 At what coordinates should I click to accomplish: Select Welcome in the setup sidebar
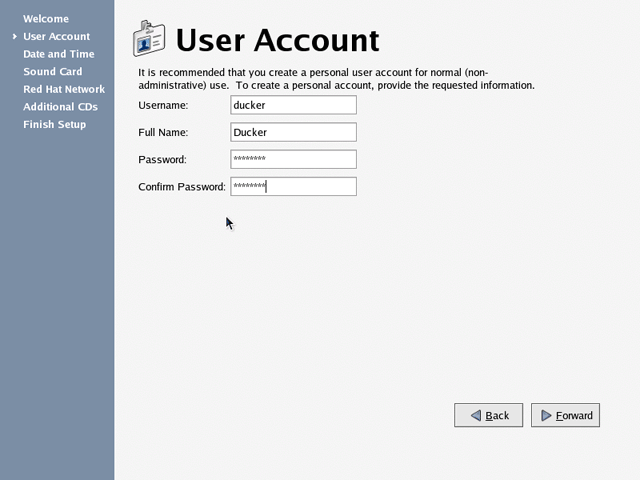[46, 19]
